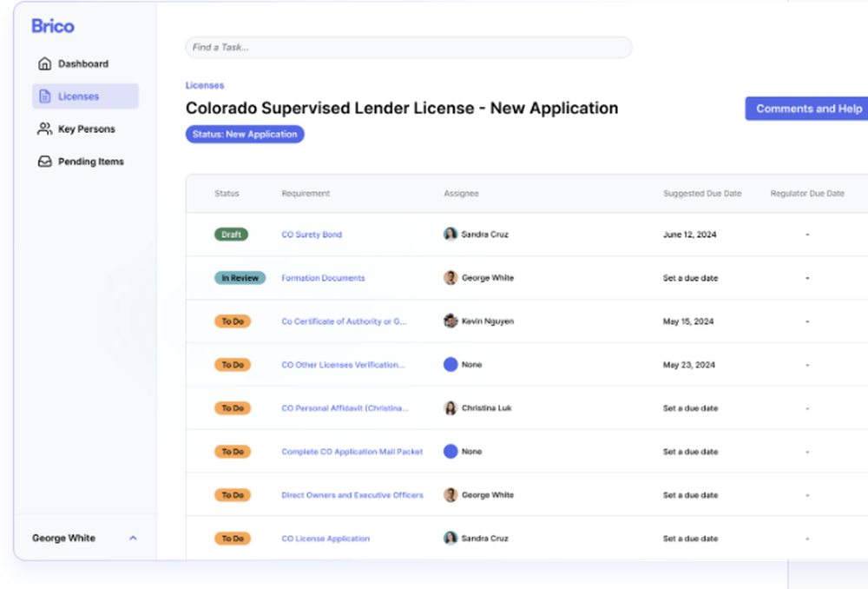Open the Status: New Application badge
This screenshot has height=589, width=868.
[x=245, y=135]
